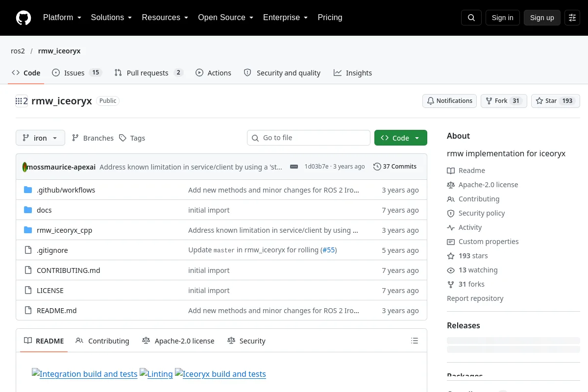Click the pulse icon beside Activity
588x392 pixels.
451,227
